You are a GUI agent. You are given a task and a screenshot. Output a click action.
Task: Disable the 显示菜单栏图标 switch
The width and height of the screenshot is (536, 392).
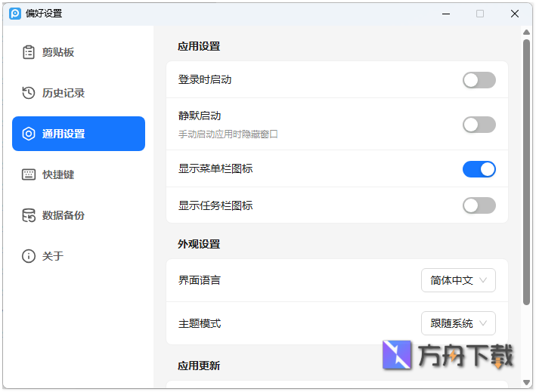pos(479,169)
